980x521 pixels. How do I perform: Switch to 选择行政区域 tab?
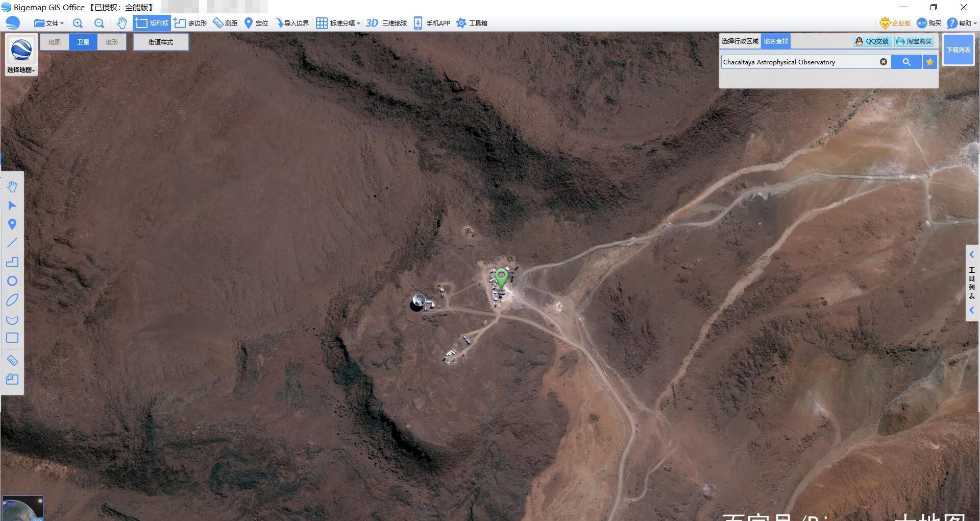tap(740, 41)
